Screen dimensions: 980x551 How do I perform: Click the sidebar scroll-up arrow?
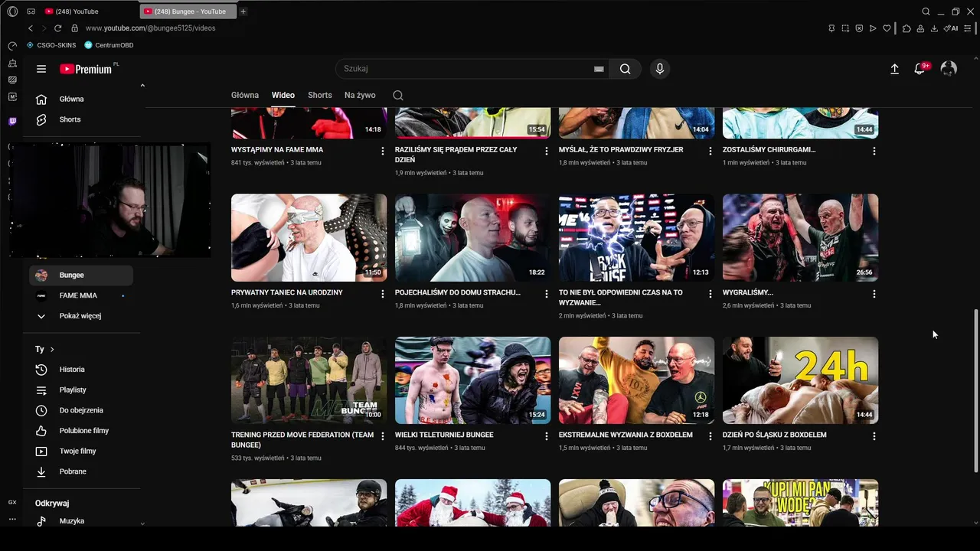click(142, 85)
